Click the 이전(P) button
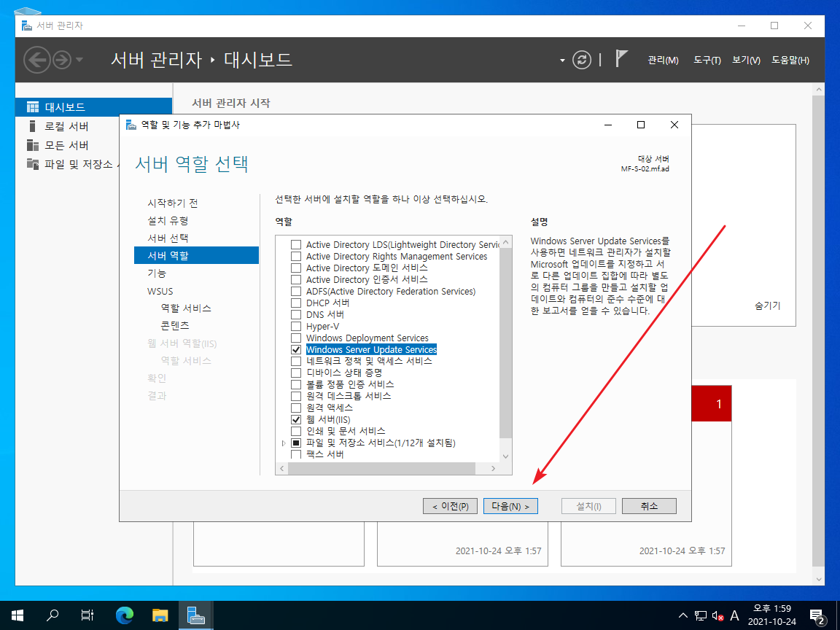Screen dimensions: 840x630 pos(450,506)
